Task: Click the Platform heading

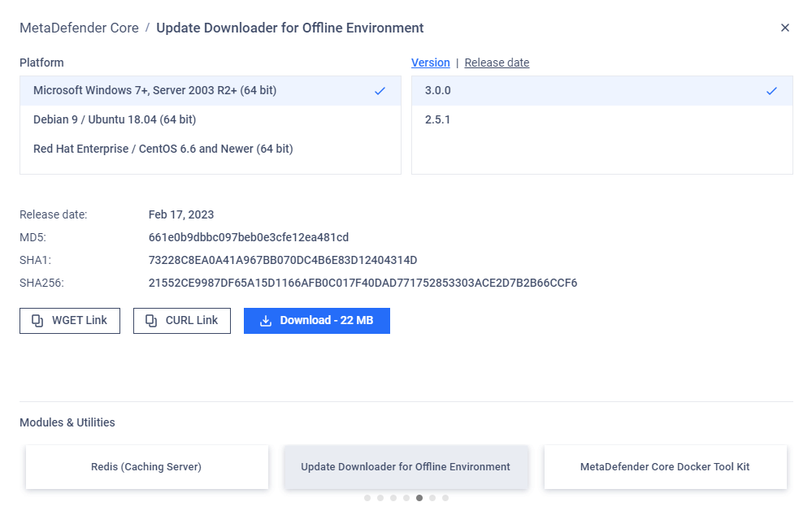Action: 41,63
